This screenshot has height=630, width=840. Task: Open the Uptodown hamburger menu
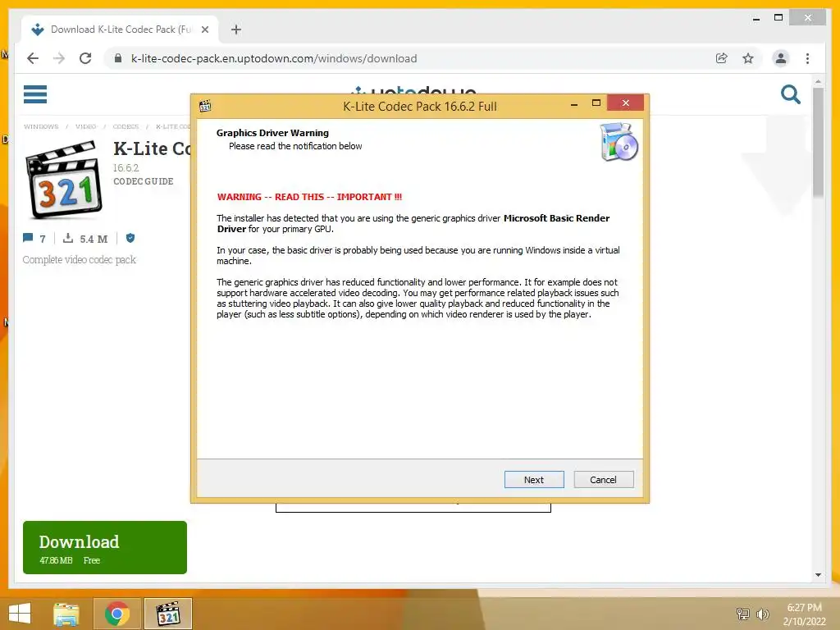click(35, 94)
